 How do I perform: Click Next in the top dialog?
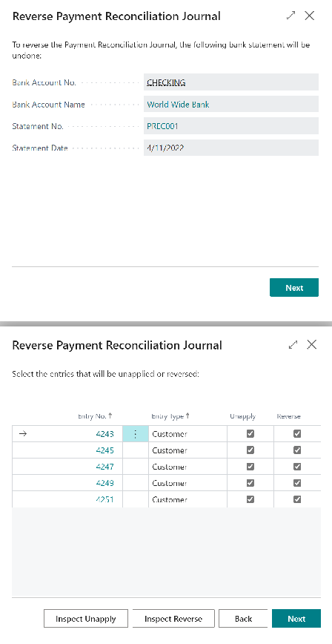click(x=294, y=288)
